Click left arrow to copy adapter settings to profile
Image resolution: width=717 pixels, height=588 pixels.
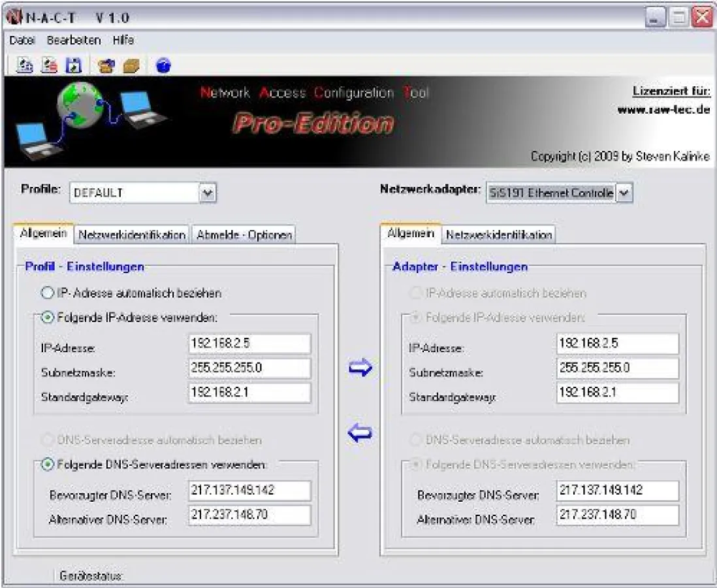[360, 433]
